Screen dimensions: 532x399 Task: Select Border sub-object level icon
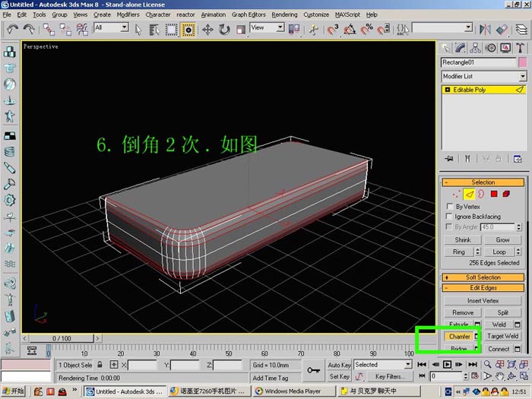pos(481,194)
